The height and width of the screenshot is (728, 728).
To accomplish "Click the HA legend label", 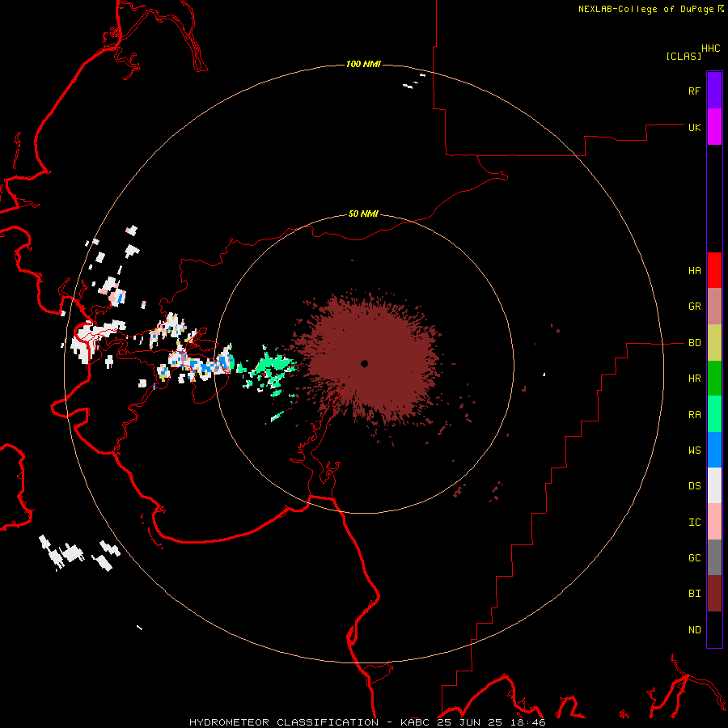I will pyautogui.click(x=694, y=270).
